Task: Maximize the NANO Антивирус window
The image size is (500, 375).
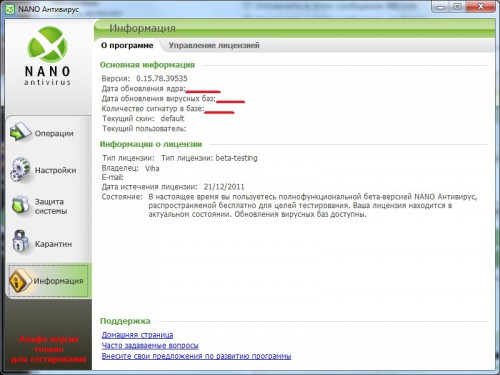Action: click(x=458, y=7)
